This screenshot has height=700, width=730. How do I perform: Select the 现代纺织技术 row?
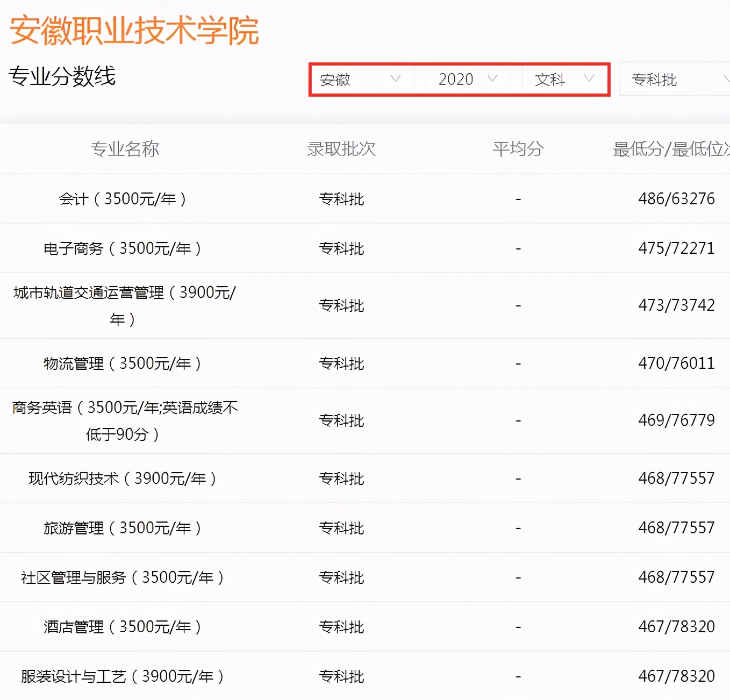point(123,477)
